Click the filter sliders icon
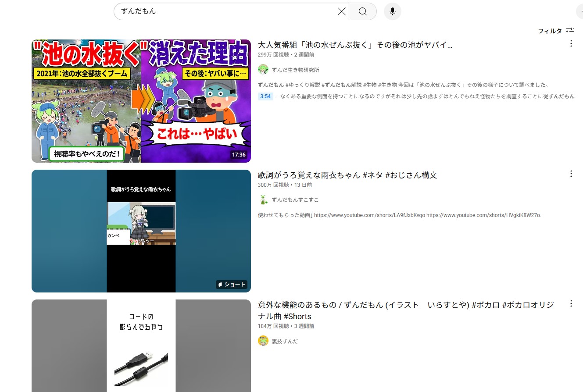 tap(570, 31)
